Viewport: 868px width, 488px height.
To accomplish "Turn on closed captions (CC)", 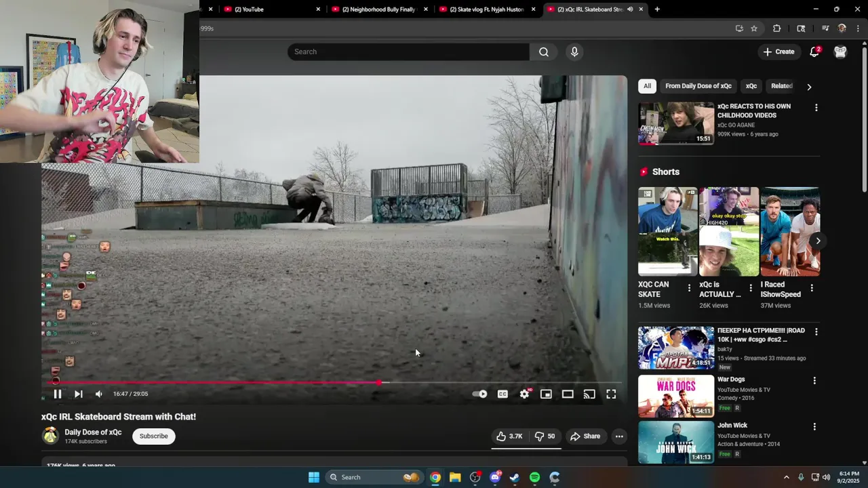I will click(502, 394).
